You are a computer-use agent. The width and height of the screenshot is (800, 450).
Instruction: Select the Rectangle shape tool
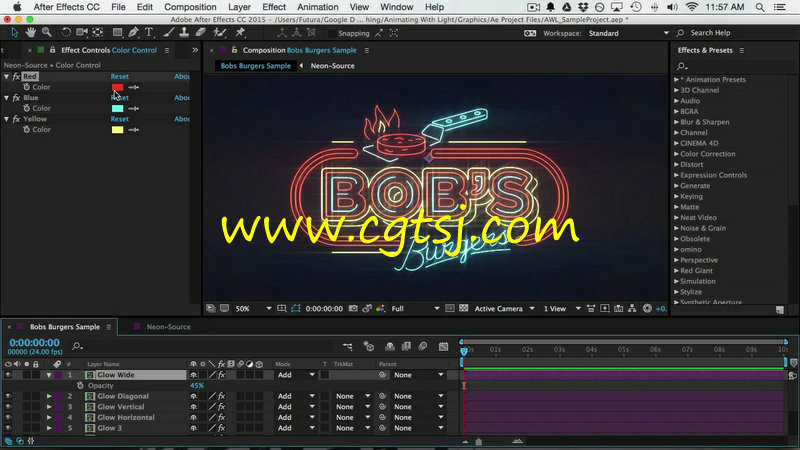[117, 33]
